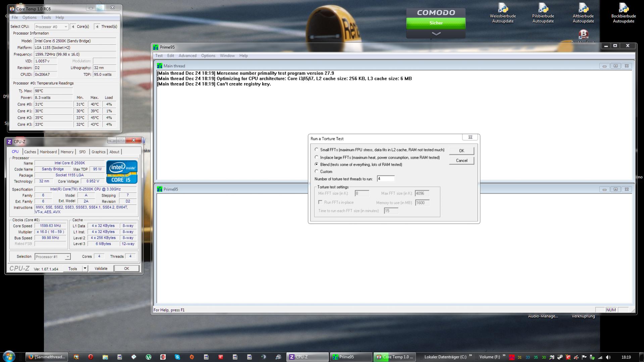Click the Memory to use in MB field

[422, 203]
